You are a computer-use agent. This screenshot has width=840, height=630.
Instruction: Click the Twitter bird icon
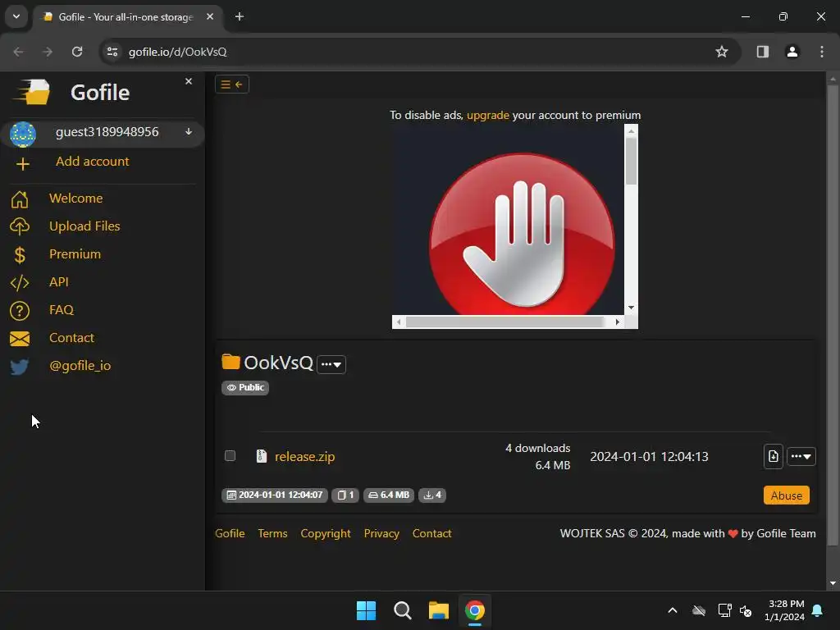pos(20,367)
